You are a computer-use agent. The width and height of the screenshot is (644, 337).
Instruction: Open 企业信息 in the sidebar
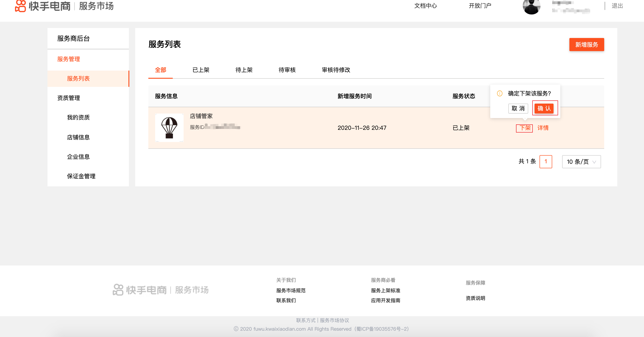tap(78, 157)
